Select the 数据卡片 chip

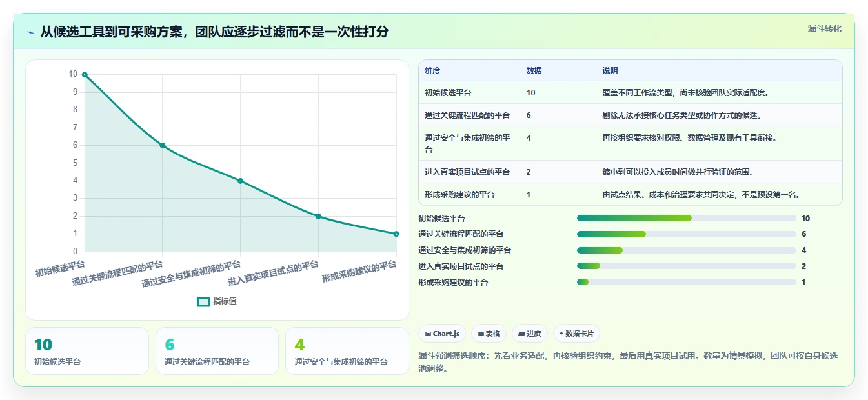(x=576, y=334)
